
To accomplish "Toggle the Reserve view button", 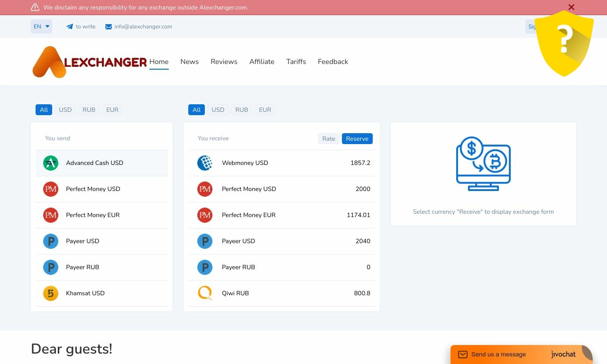I will 357,139.
